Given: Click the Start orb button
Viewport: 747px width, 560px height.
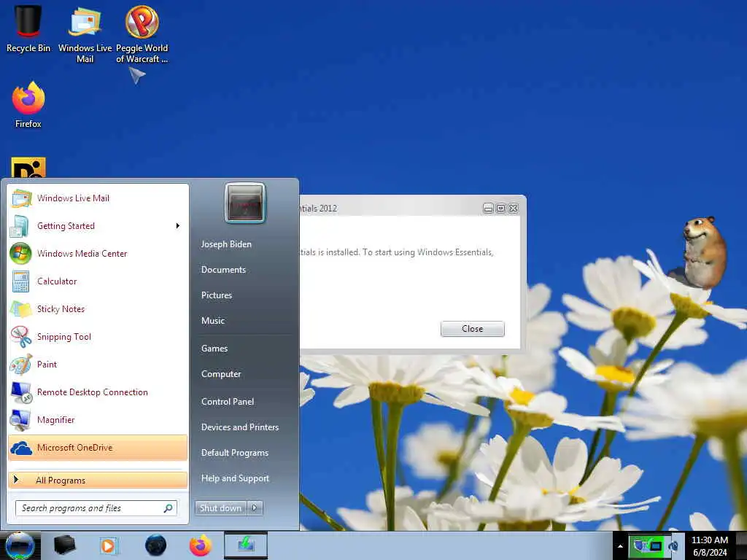Looking at the screenshot, I should click(20, 545).
